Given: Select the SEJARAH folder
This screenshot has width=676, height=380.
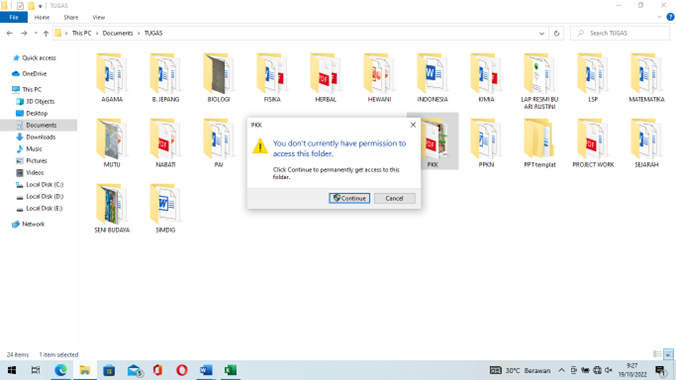Looking at the screenshot, I should (x=646, y=143).
